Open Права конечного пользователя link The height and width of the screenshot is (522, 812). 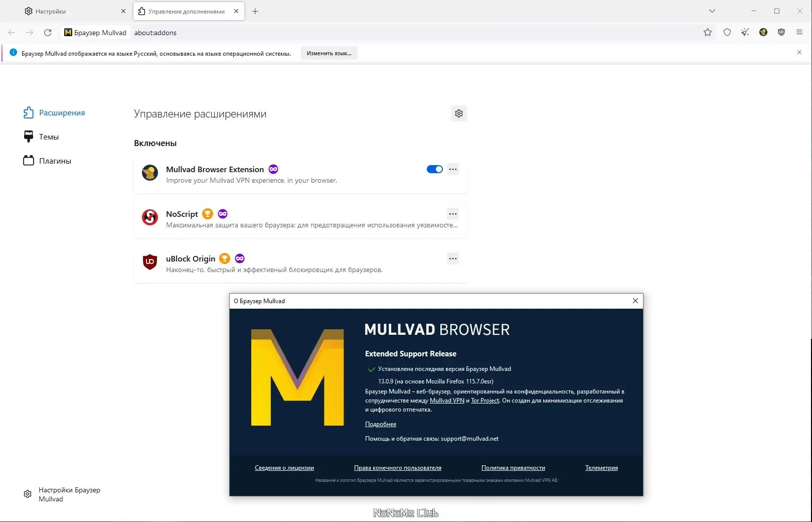pos(398,468)
